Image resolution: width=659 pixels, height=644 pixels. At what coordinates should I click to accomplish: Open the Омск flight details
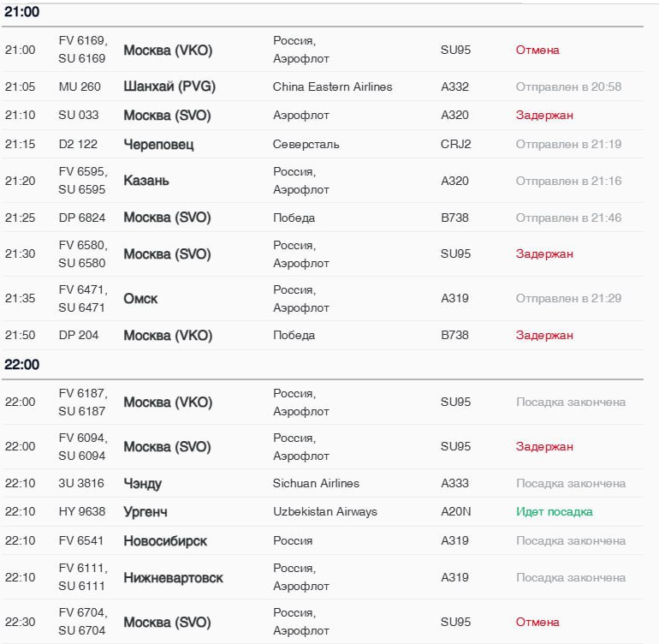[140, 299]
